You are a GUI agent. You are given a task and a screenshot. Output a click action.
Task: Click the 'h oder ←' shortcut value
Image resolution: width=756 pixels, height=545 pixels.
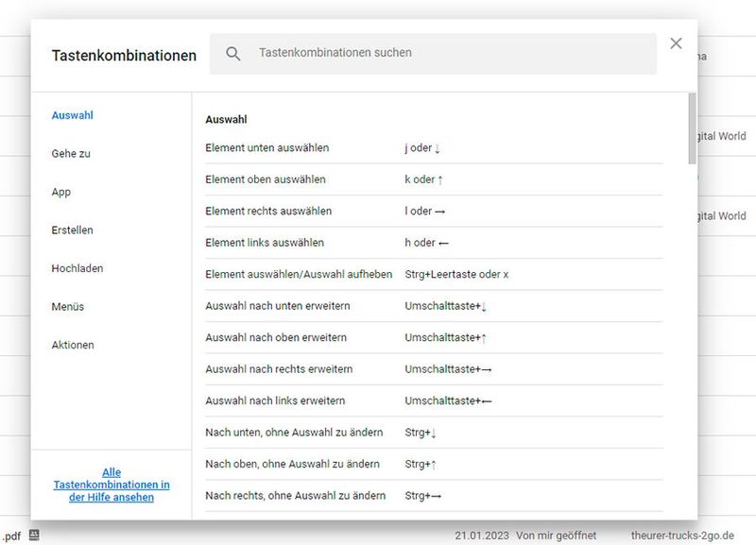[x=427, y=243]
